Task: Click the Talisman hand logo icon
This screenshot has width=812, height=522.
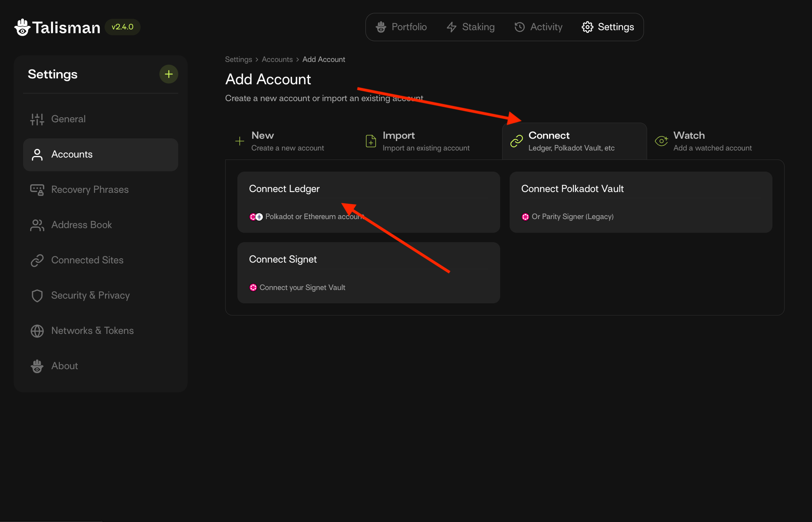Action: point(22,27)
